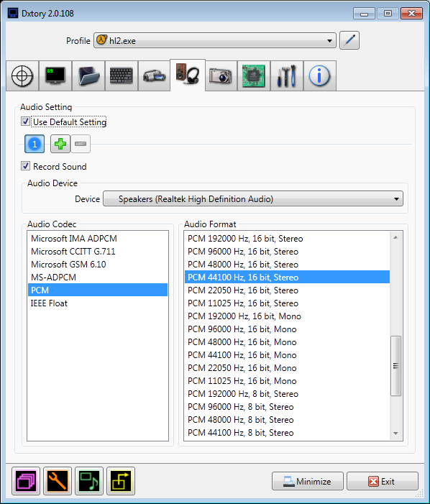Open the keyboard hotkey tab
Image resolution: width=430 pixels, height=504 pixels.
point(122,76)
